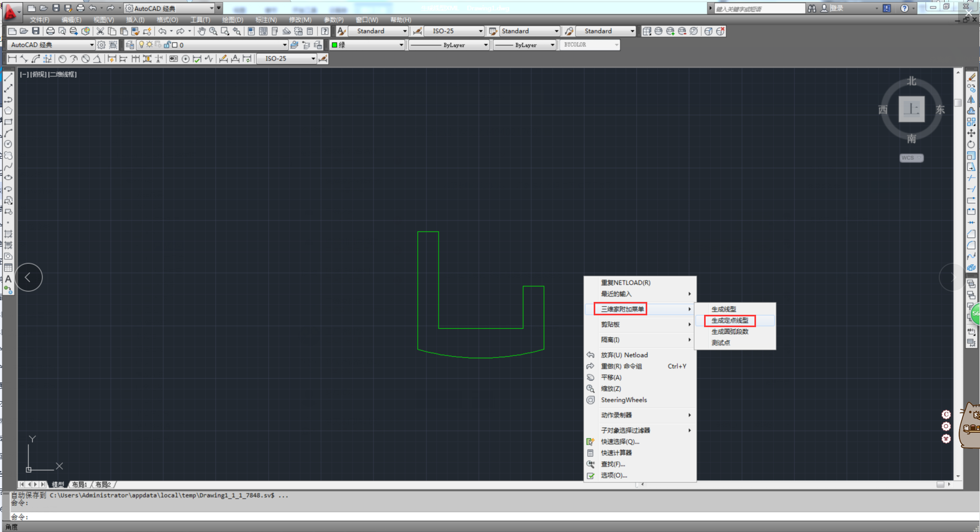Open the green 绿 color dropdown
The image size is (980, 532).
click(x=367, y=45)
